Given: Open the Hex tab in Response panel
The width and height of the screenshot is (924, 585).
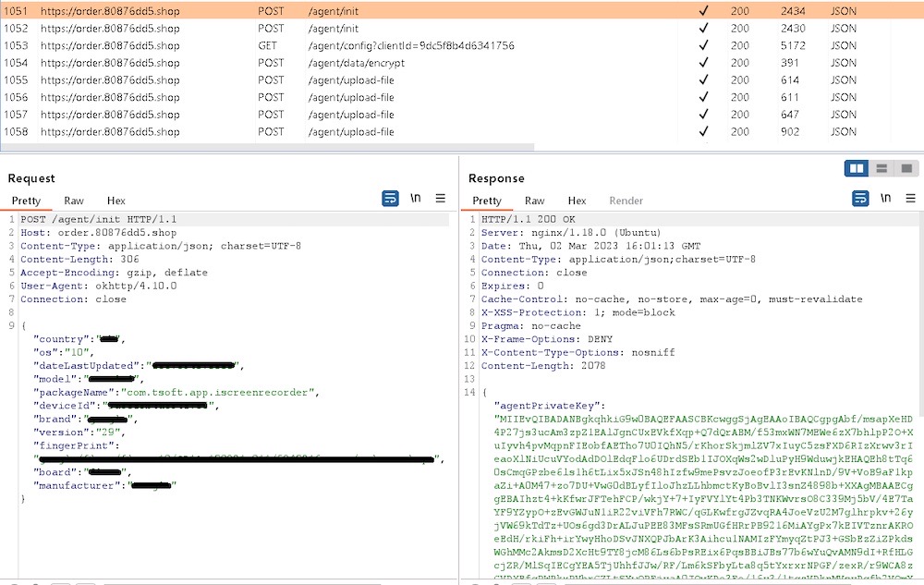Looking at the screenshot, I should pos(577,201).
